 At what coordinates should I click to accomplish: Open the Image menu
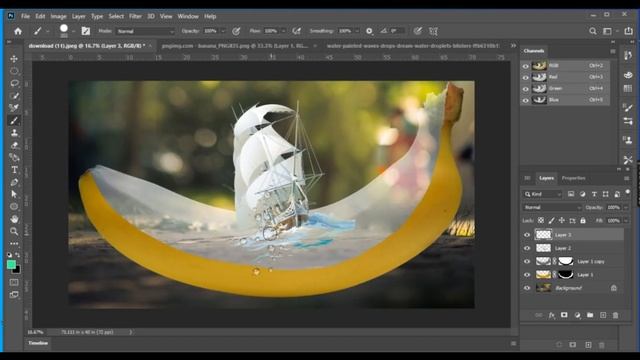pyautogui.click(x=58, y=16)
